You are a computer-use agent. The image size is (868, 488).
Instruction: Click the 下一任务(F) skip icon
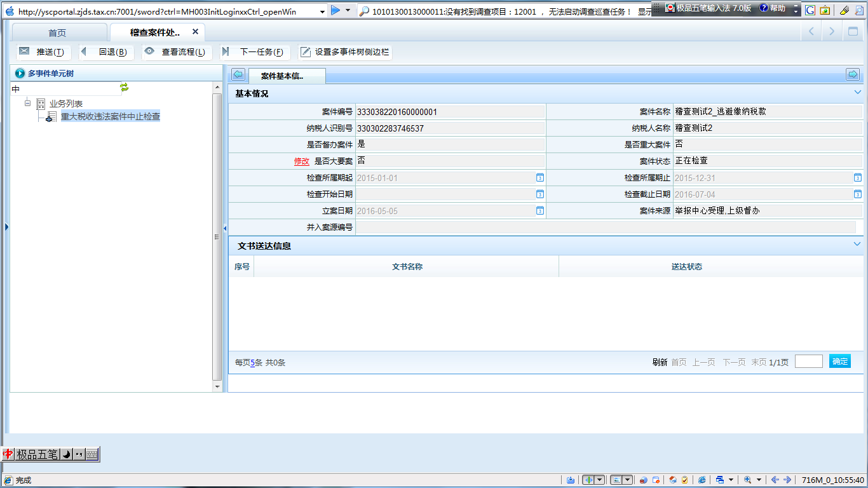(x=225, y=51)
